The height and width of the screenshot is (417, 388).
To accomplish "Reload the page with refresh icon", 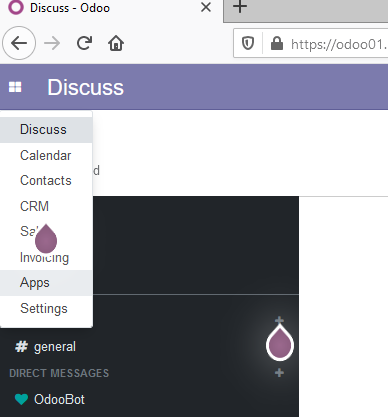I will pyautogui.click(x=84, y=43).
